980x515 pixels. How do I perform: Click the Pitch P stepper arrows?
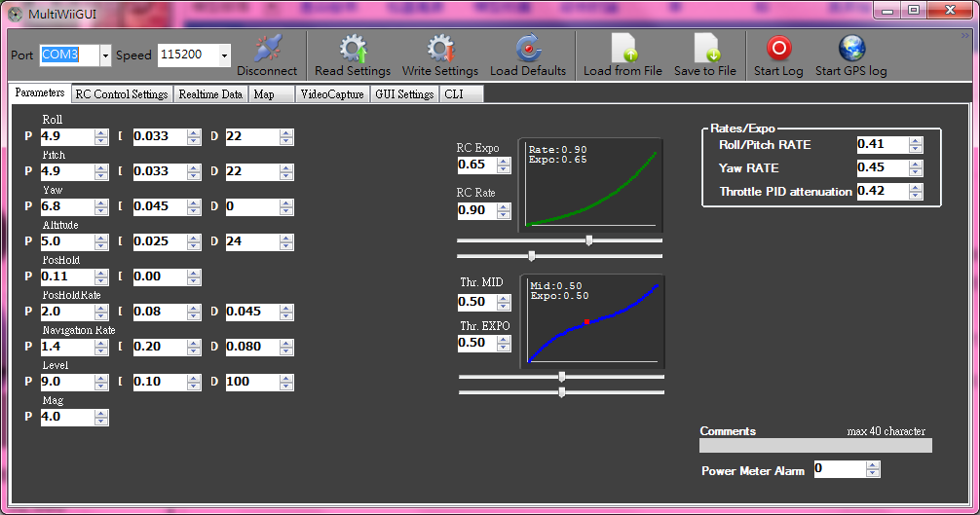click(x=101, y=171)
